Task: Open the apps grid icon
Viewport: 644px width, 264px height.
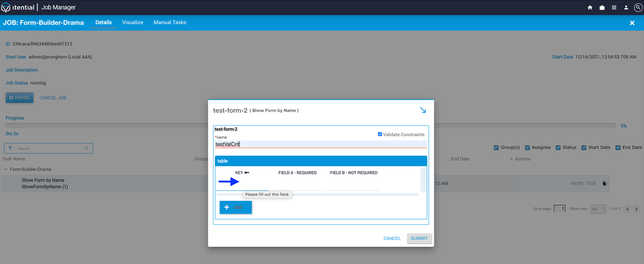Action: point(614,7)
